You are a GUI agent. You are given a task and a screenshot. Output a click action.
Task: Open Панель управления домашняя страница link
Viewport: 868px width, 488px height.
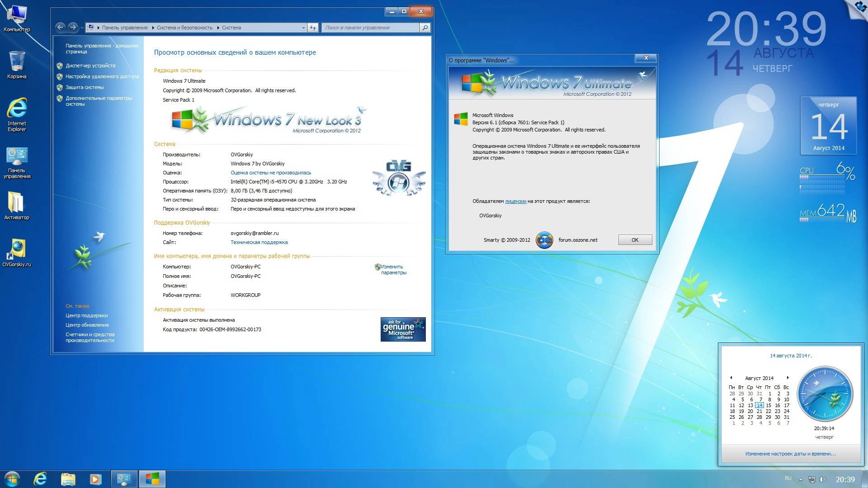(x=102, y=48)
